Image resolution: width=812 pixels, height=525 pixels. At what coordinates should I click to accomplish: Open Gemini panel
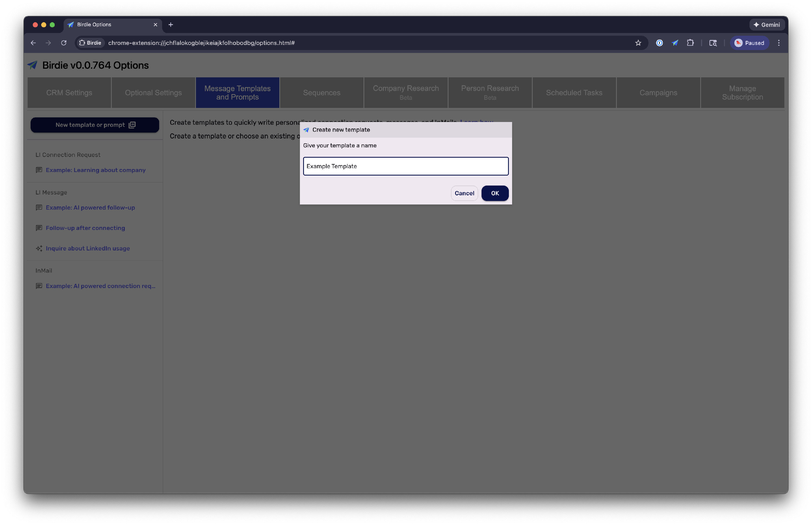pos(767,25)
